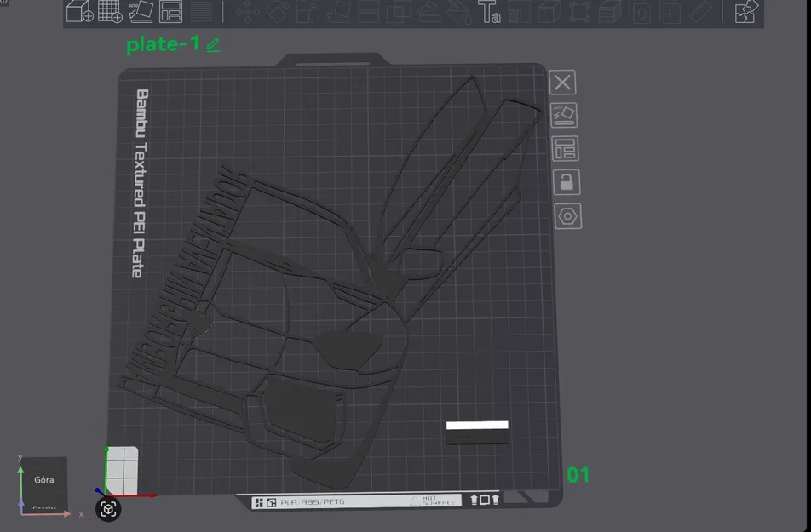Open the assembly view icon
The image size is (811, 532).
(x=744, y=14)
